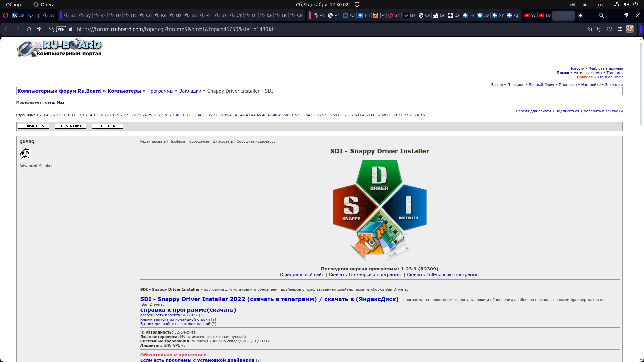Click the snapshot camera icon
Screen dimensions: 644x362
(589, 29)
